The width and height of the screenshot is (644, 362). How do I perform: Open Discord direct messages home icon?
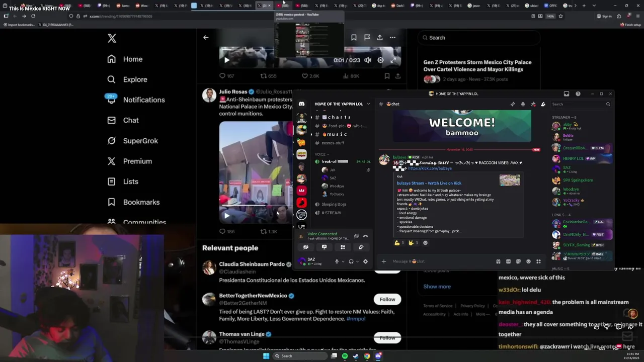tap(301, 104)
